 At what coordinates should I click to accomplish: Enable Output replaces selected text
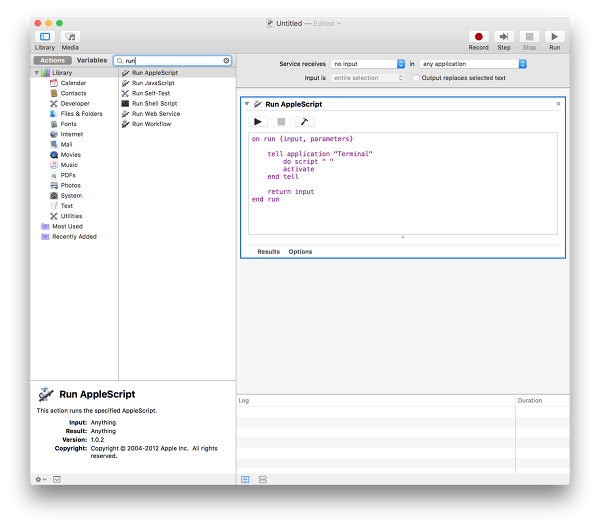click(x=416, y=78)
